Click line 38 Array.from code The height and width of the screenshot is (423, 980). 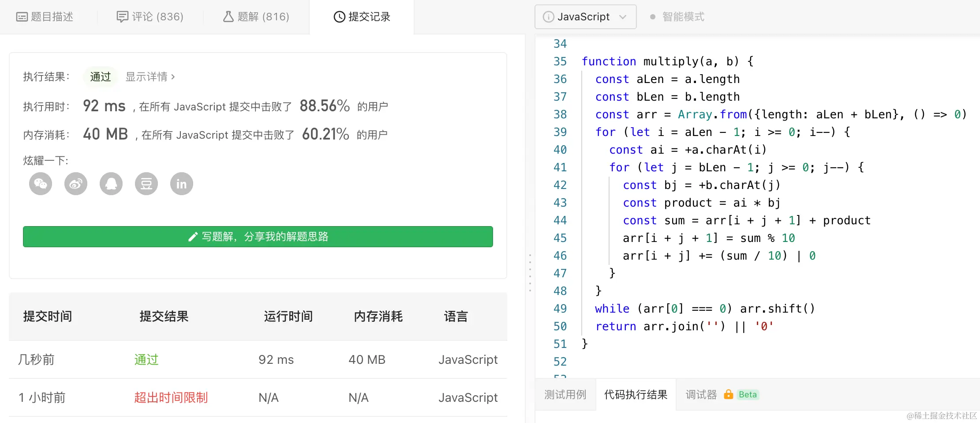[781, 114]
